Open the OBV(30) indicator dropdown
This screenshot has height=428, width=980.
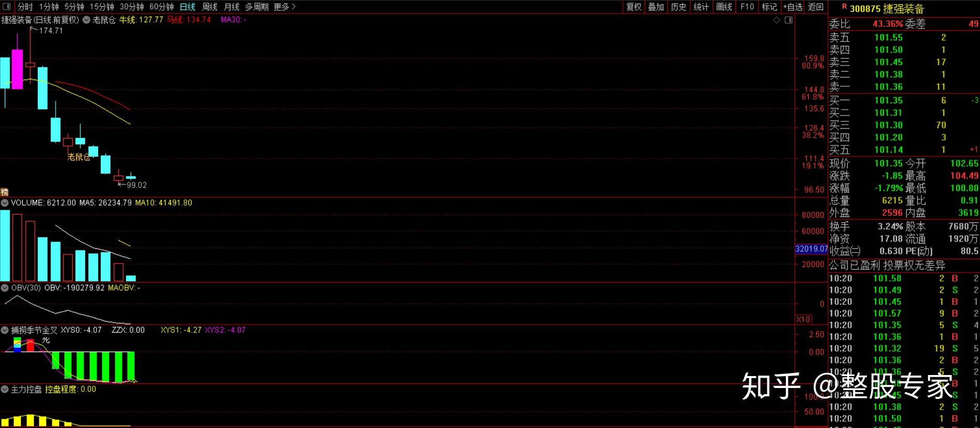[x=5, y=287]
